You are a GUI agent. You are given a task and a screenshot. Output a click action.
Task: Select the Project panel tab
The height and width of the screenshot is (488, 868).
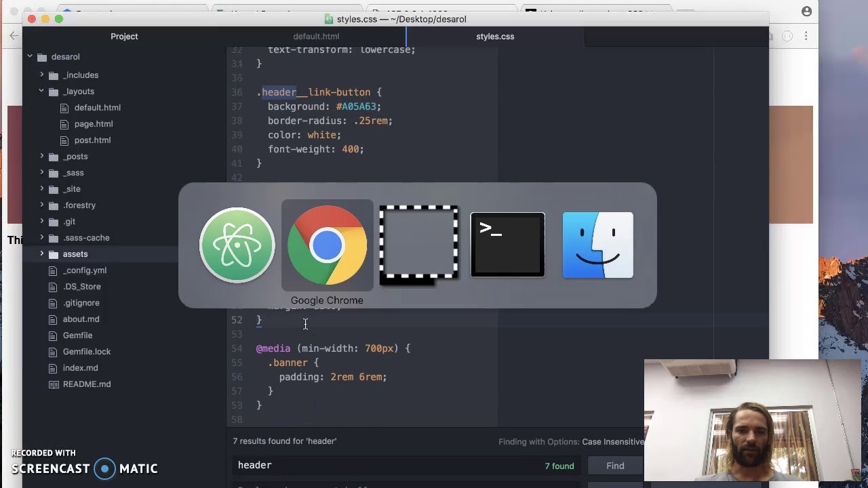coord(124,37)
